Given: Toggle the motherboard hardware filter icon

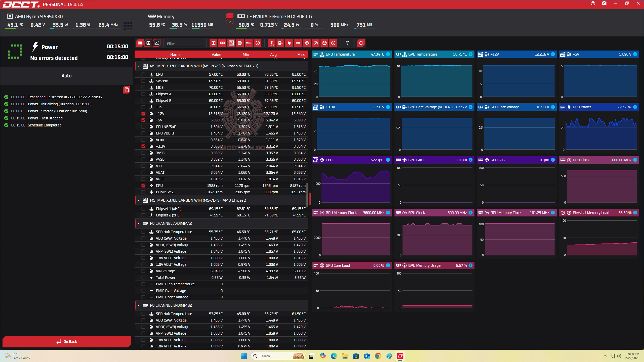Looking at the screenshot, I should tap(231, 43).
